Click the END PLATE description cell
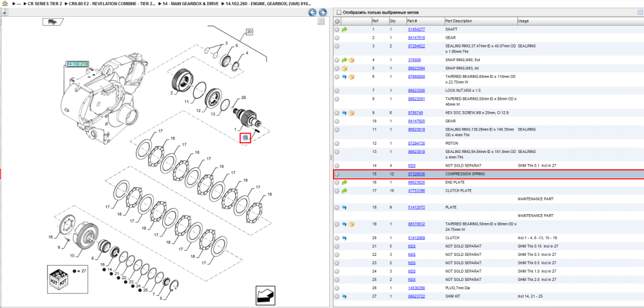The width and height of the screenshot is (644, 308). pos(455,182)
